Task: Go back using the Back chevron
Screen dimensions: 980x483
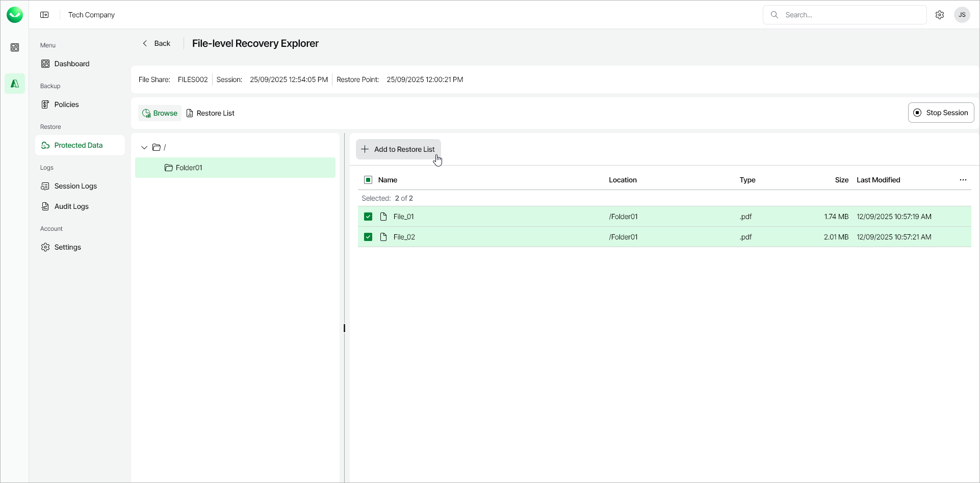Action: coord(145,43)
